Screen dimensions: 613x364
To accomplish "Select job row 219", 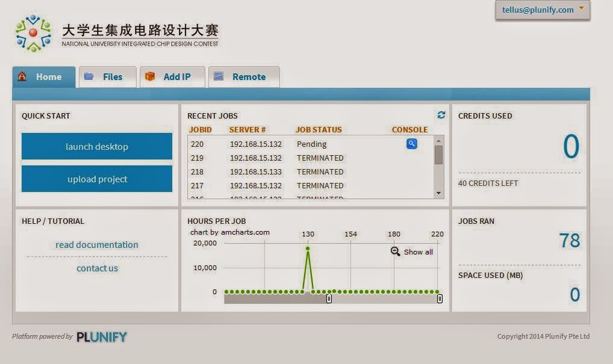I will pos(310,158).
